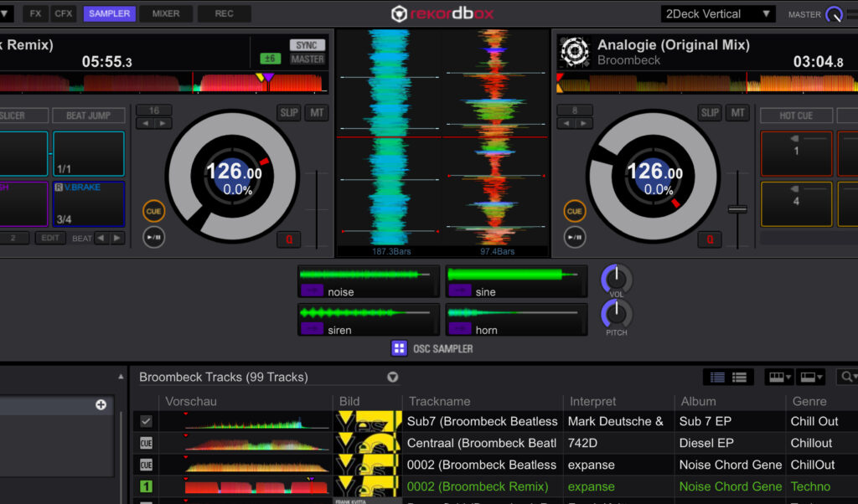
Task: Open the REC panel
Action: coord(224,13)
